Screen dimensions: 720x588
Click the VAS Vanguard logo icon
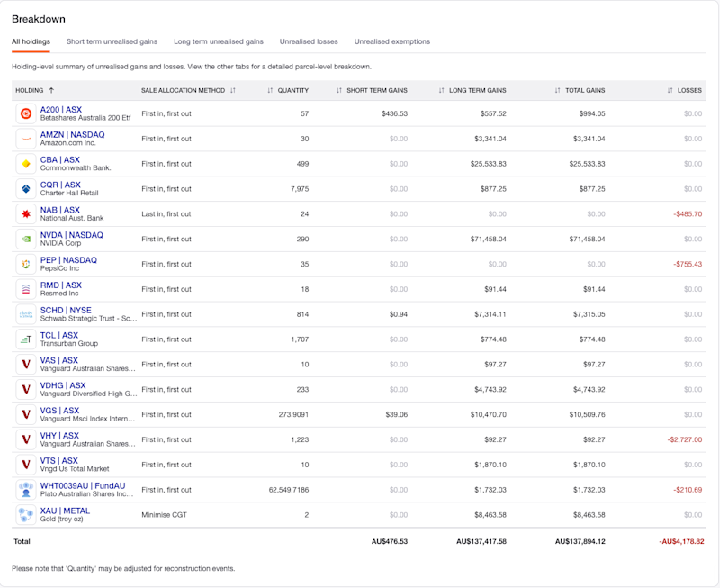point(26,365)
